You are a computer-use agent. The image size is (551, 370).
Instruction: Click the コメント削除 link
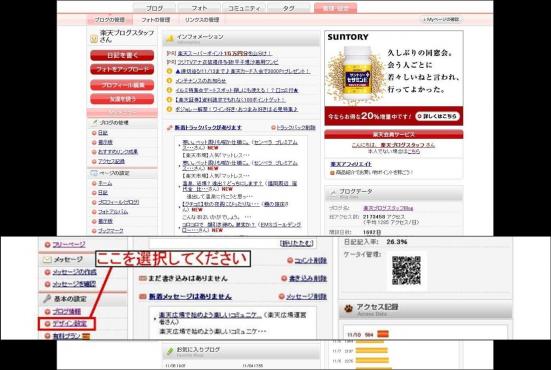[x=310, y=260]
